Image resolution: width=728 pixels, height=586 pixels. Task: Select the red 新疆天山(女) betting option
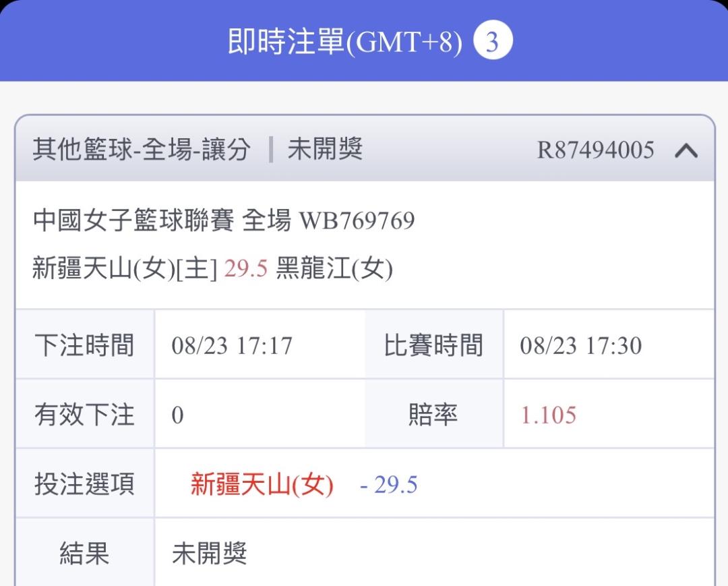262,484
